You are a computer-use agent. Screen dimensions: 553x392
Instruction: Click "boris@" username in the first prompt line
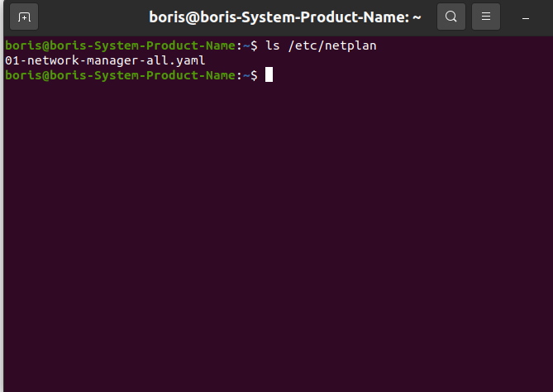coord(25,45)
